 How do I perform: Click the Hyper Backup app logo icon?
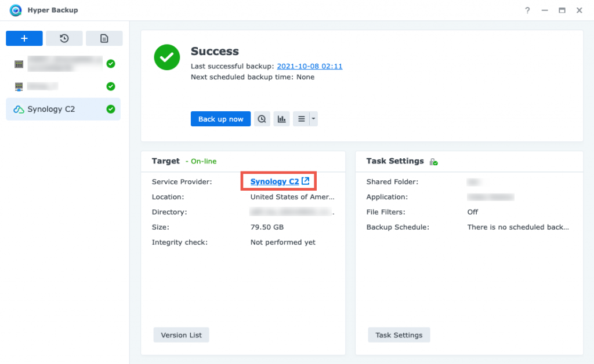point(16,10)
